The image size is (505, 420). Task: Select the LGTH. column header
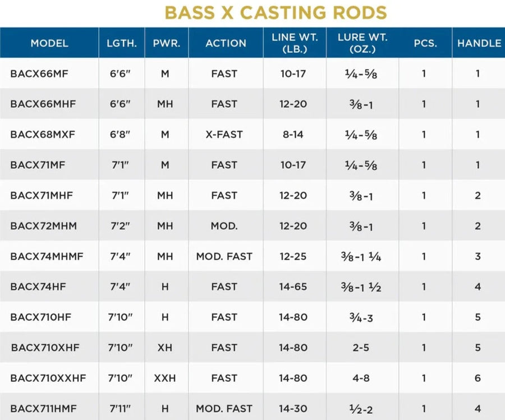click(122, 43)
